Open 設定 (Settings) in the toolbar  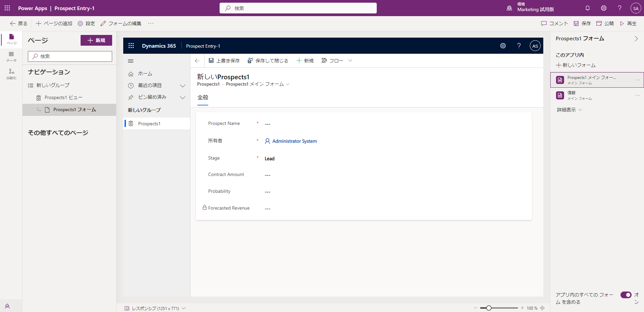[x=86, y=24]
